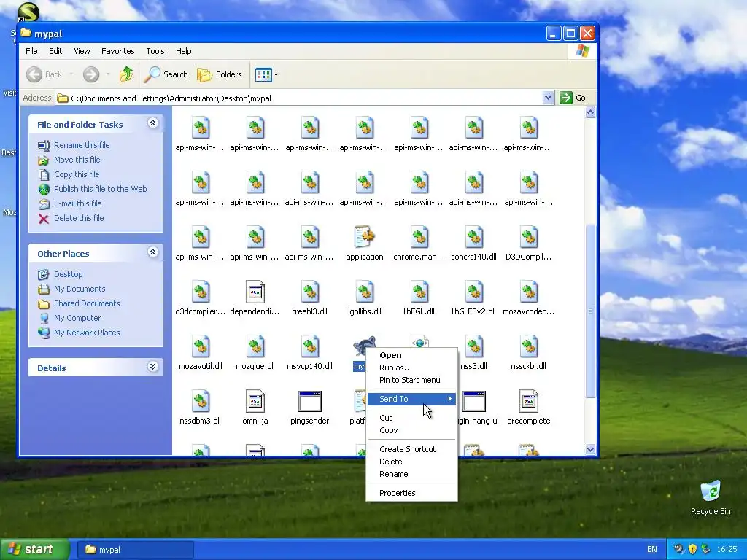The image size is (747, 560).
Task: Choose Cut in the context menu
Action: [x=411, y=418]
